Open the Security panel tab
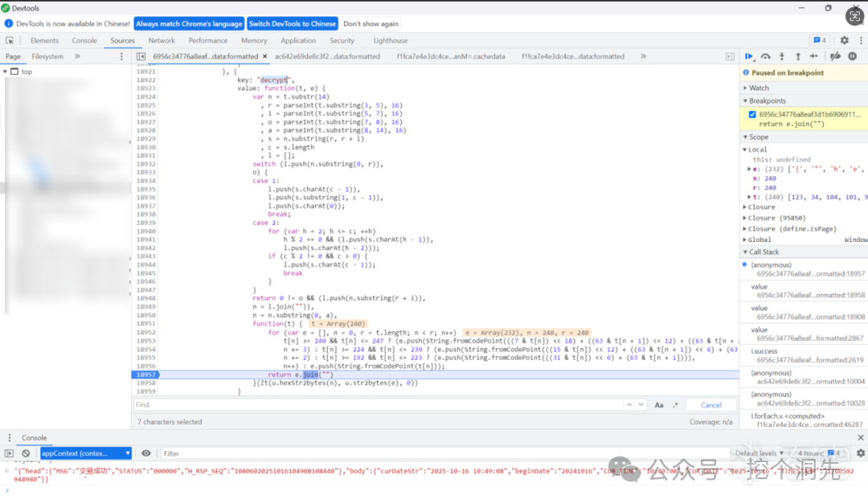868x504 pixels. tap(342, 40)
